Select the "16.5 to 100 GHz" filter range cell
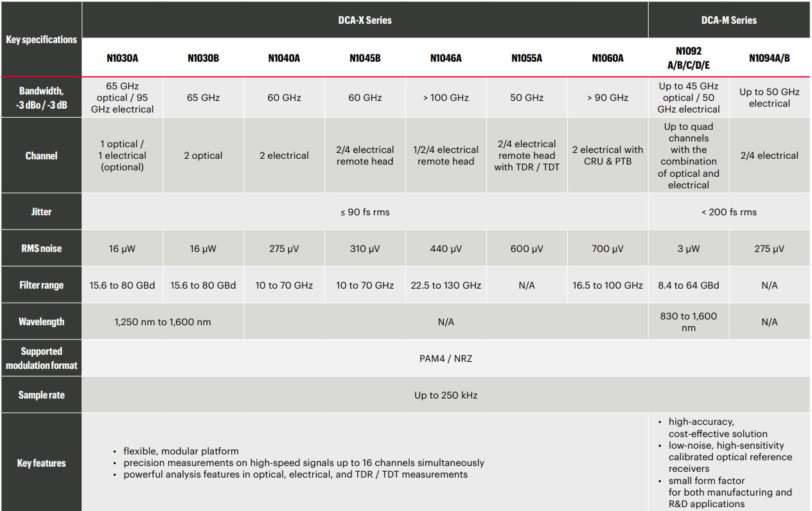This screenshot has width=812, height=511. [608, 285]
